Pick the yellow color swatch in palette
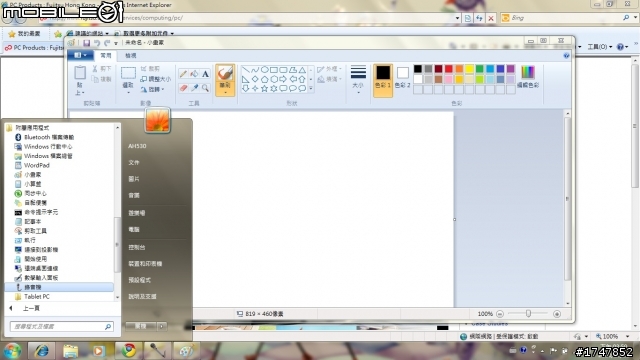 [x=469, y=69]
